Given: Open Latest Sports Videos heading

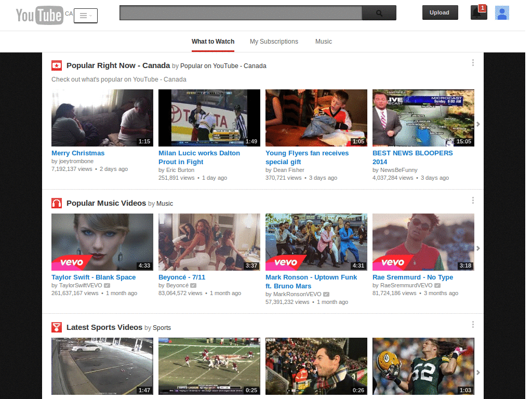Looking at the screenshot, I should [104, 327].
